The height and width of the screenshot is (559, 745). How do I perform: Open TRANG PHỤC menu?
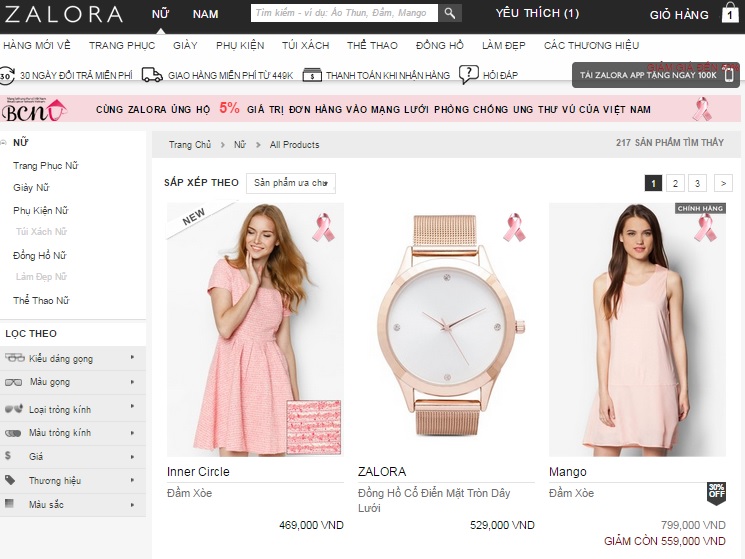[122, 46]
